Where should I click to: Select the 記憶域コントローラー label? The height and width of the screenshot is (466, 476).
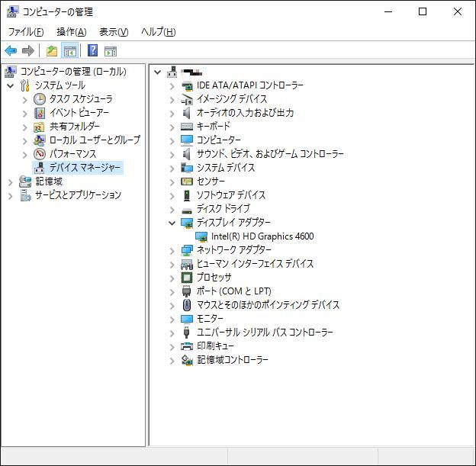click(233, 360)
